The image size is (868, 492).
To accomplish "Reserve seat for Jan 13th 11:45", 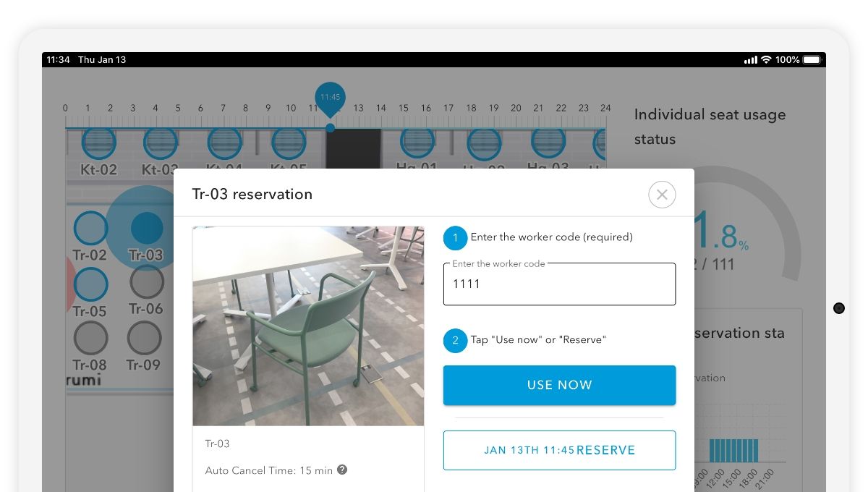I will coord(559,450).
